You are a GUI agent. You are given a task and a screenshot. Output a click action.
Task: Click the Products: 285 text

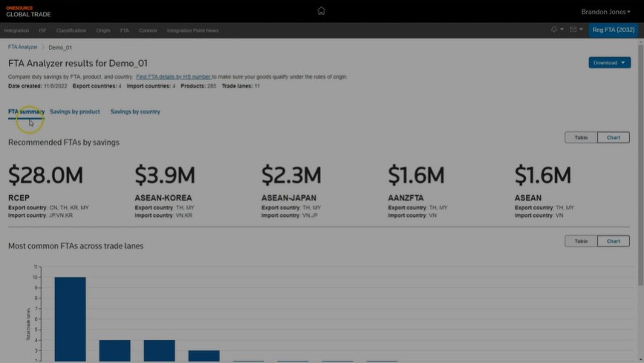[x=198, y=86]
